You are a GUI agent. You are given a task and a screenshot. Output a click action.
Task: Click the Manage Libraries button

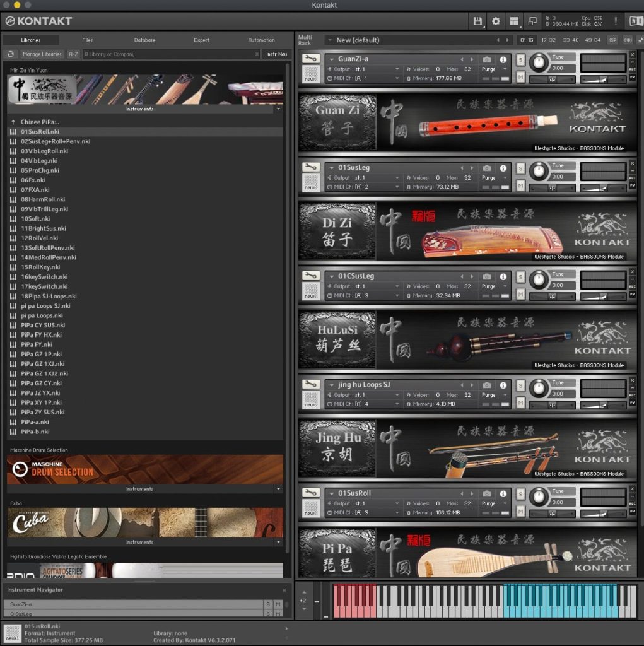(42, 54)
